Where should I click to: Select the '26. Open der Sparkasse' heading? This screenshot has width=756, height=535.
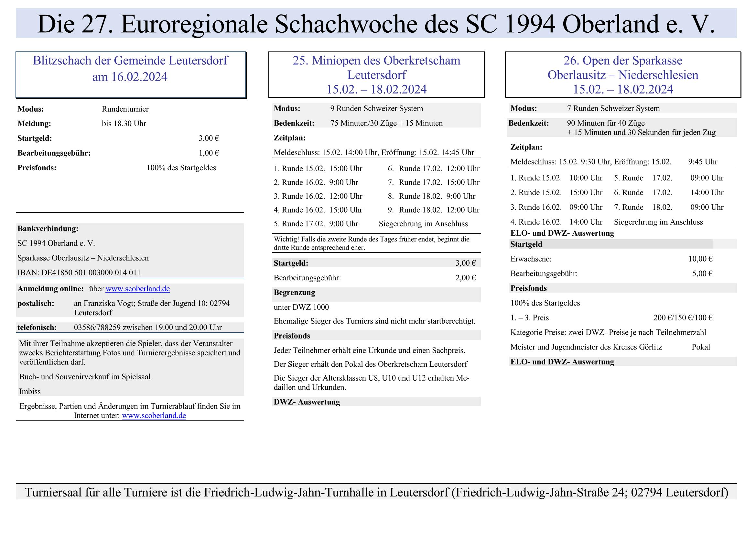click(x=623, y=75)
